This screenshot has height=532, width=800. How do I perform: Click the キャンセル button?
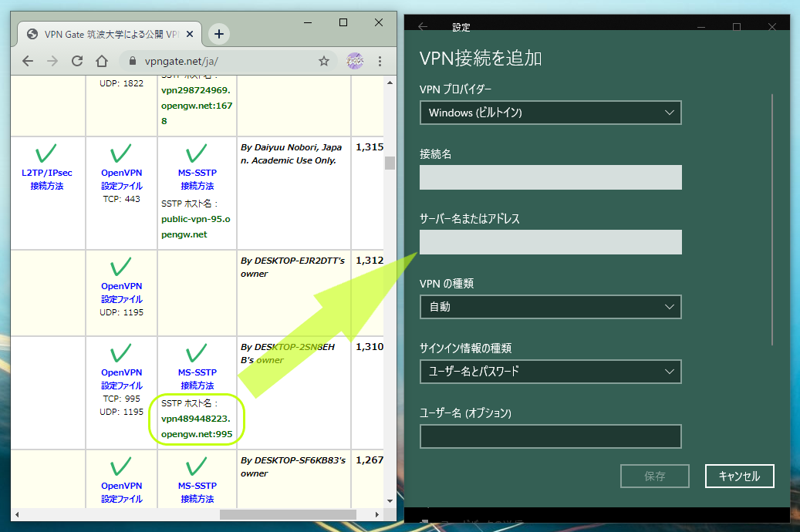point(739,476)
